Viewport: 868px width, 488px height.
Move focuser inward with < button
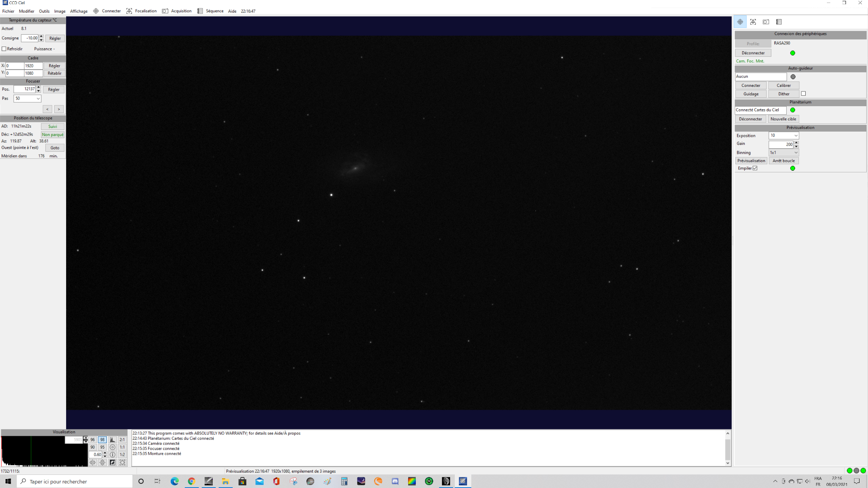tap(47, 109)
